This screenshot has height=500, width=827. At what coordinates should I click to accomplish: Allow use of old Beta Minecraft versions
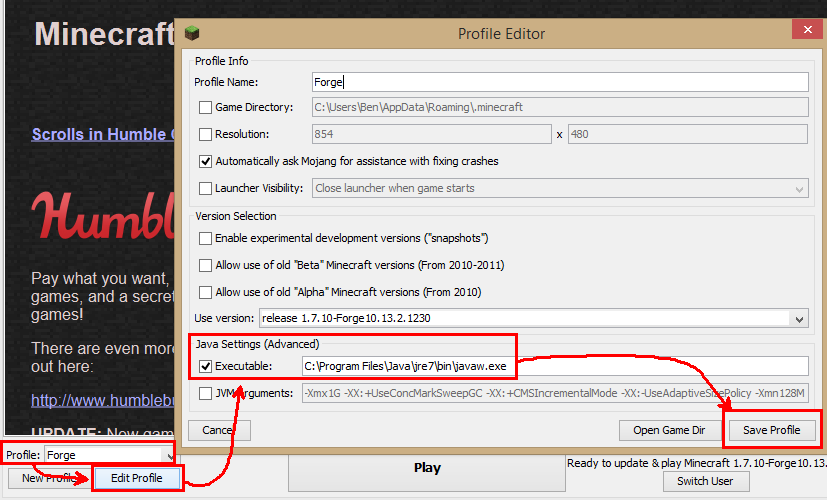click(x=205, y=265)
